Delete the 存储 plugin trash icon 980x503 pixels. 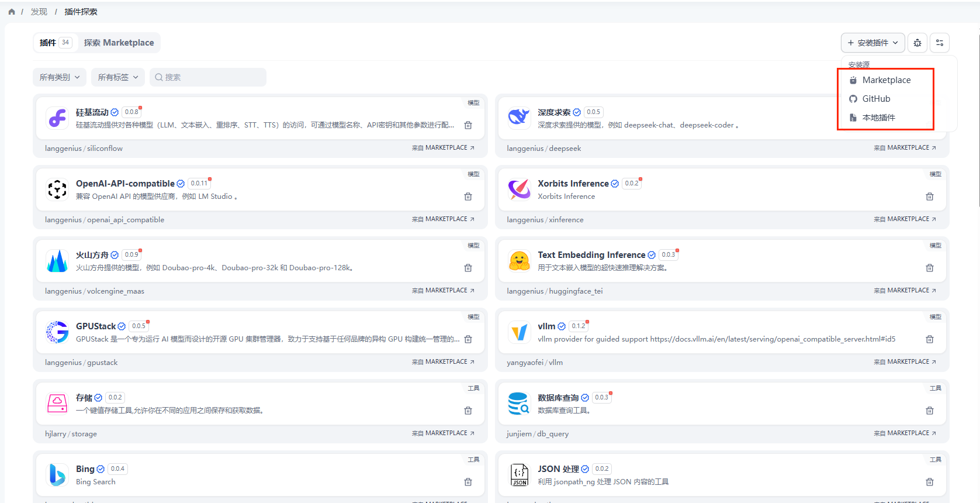(468, 411)
